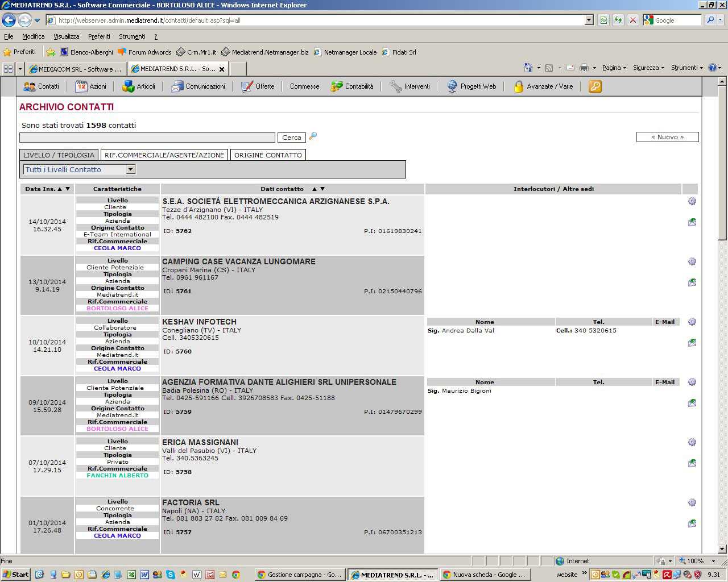Click the « Nuovo » button

pos(667,137)
